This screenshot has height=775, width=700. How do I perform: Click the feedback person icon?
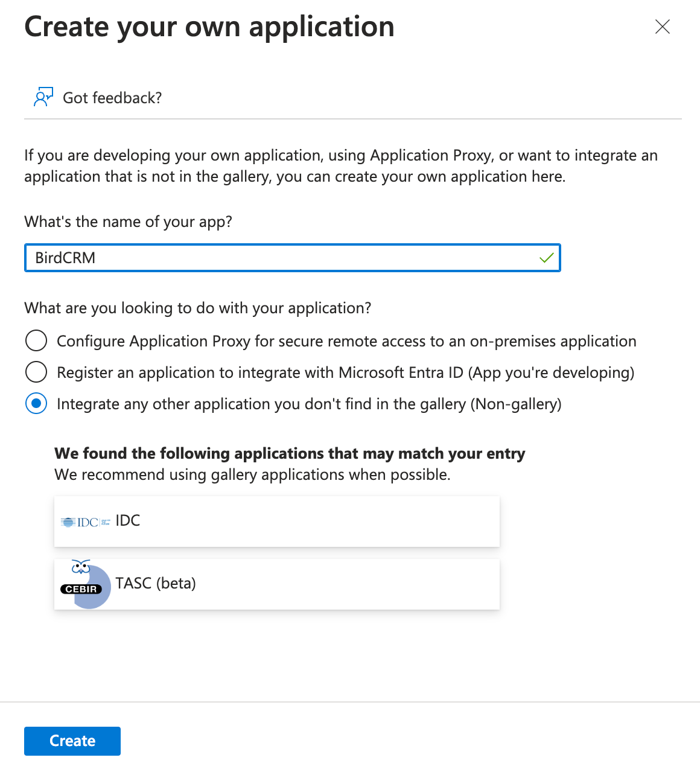click(43, 97)
